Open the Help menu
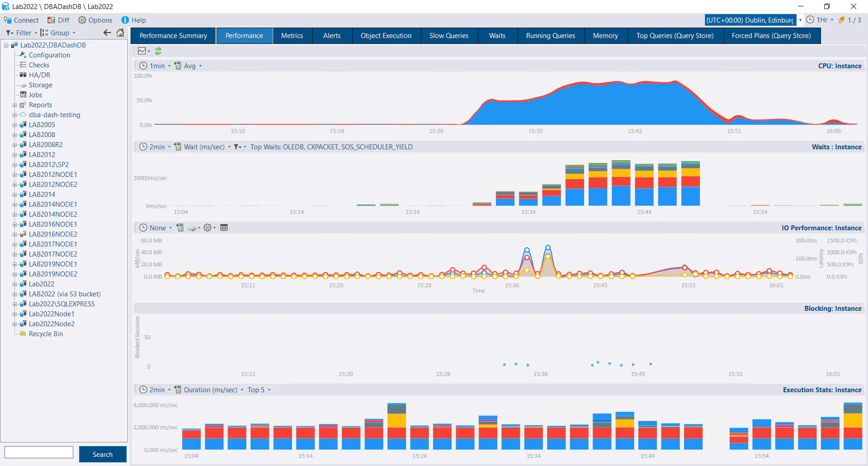 tap(134, 20)
